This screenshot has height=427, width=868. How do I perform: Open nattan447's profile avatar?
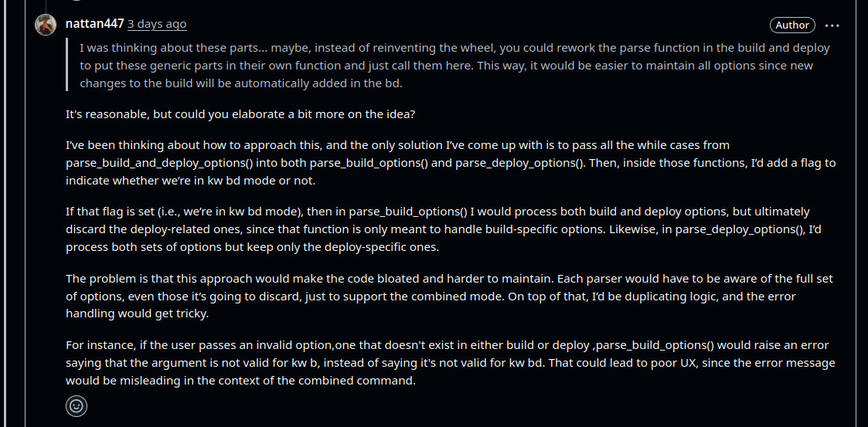click(46, 25)
